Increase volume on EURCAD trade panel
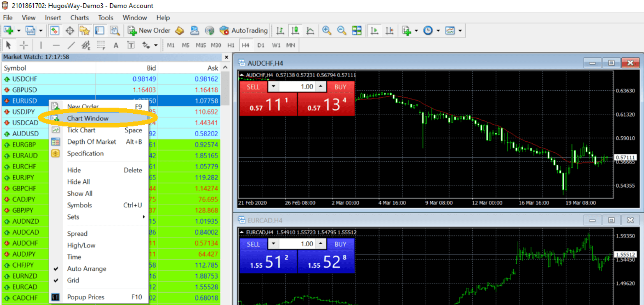The width and height of the screenshot is (644, 305). tap(321, 244)
